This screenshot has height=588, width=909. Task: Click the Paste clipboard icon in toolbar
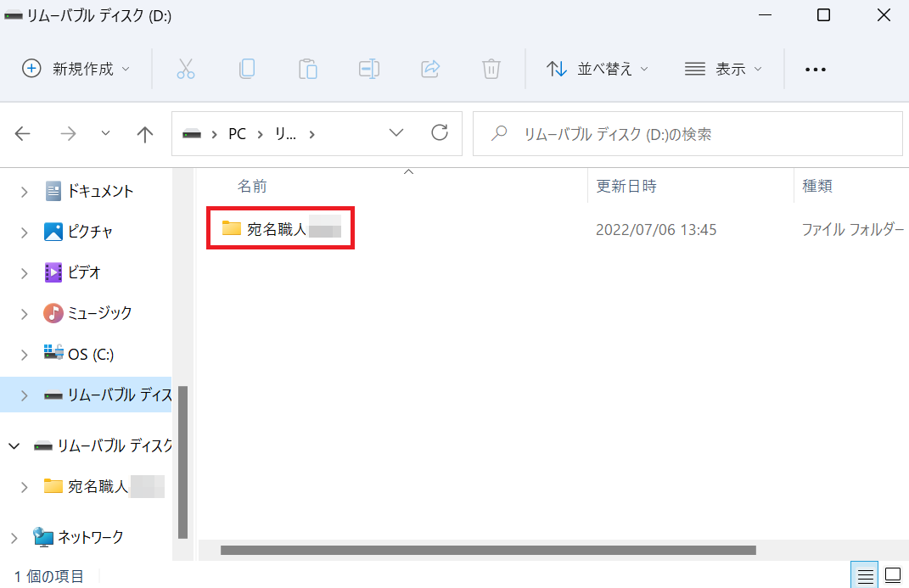pos(308,69)
